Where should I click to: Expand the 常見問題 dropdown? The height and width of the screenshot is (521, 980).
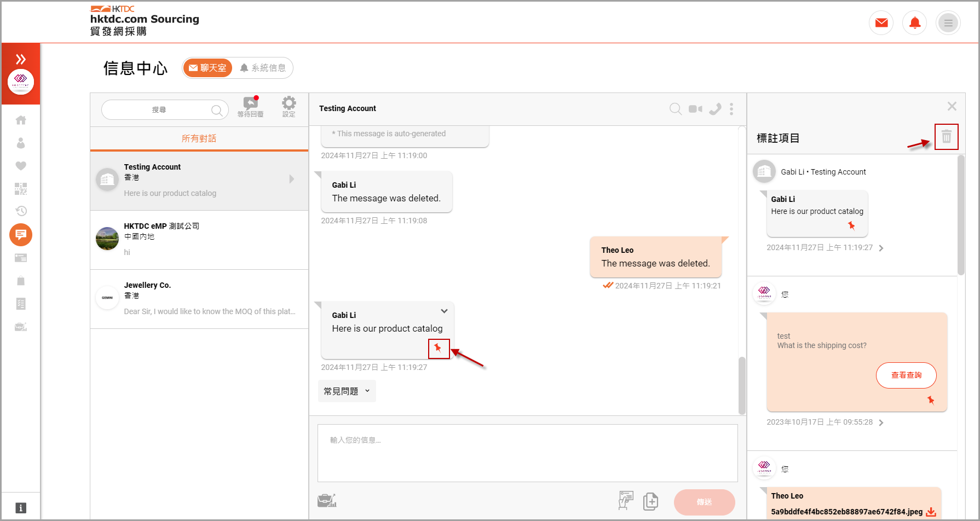[x=347, y=391]
